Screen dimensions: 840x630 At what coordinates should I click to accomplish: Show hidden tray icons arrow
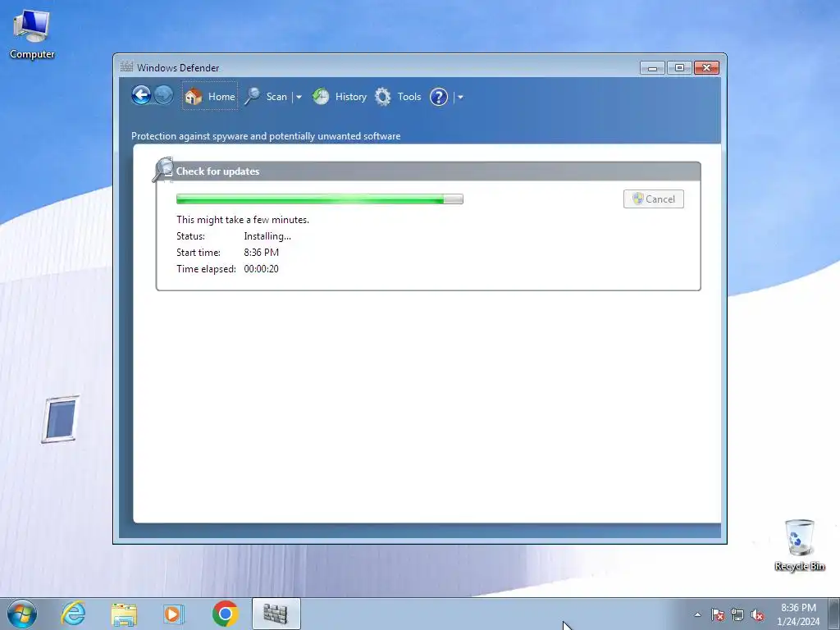click(697, 614)
